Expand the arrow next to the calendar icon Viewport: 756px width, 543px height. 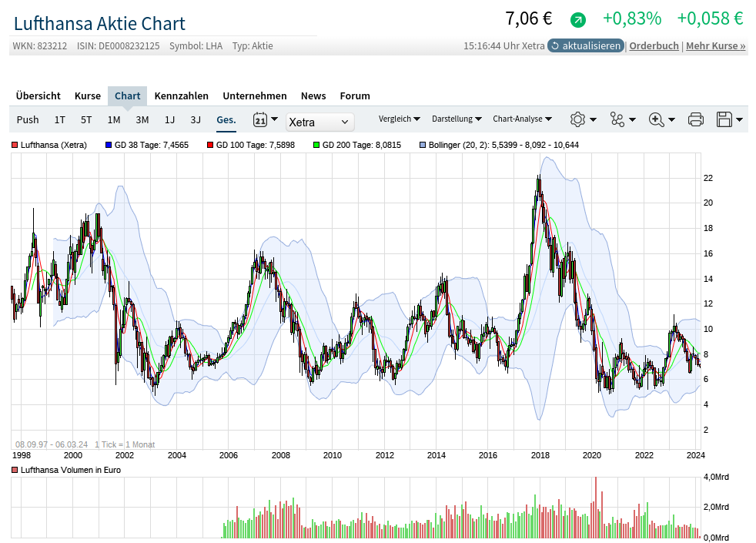tap(274, 119)
